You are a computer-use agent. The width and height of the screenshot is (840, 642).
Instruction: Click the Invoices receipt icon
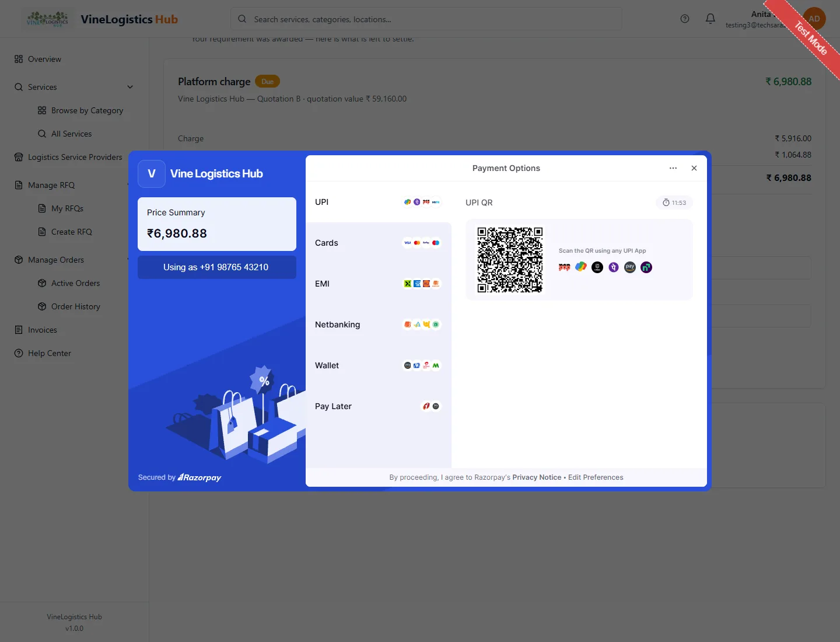[x=19, y=330]
